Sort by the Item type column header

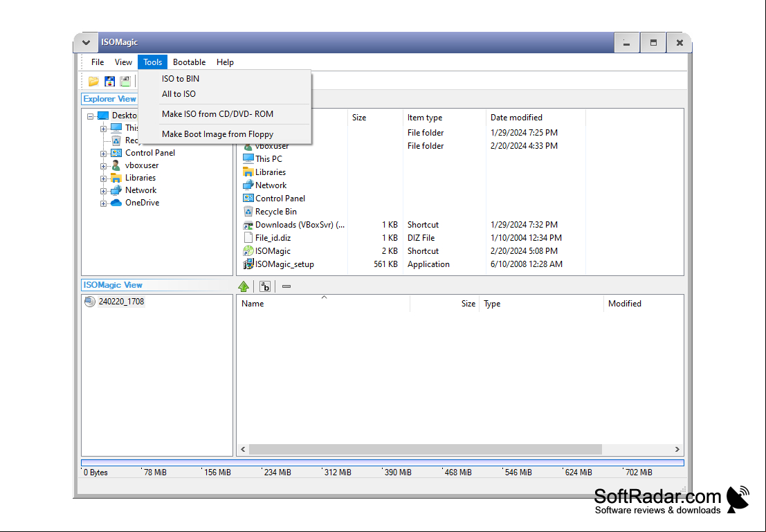(444, 117)
